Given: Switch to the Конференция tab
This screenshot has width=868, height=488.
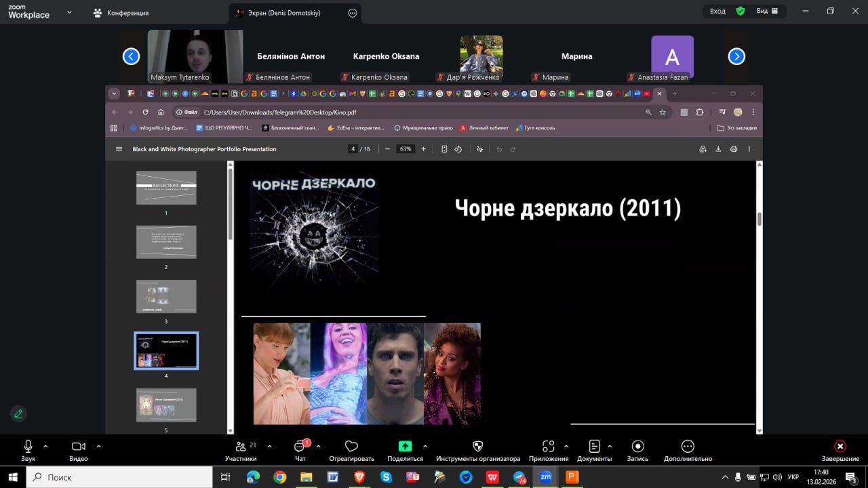Looking at the screenshot, I should pos(122,13).
